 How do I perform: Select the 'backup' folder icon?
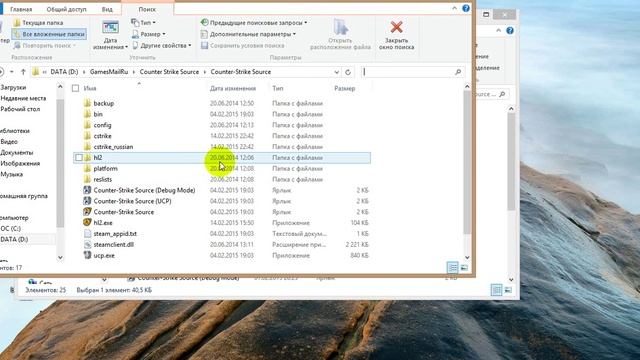point(87,103)
